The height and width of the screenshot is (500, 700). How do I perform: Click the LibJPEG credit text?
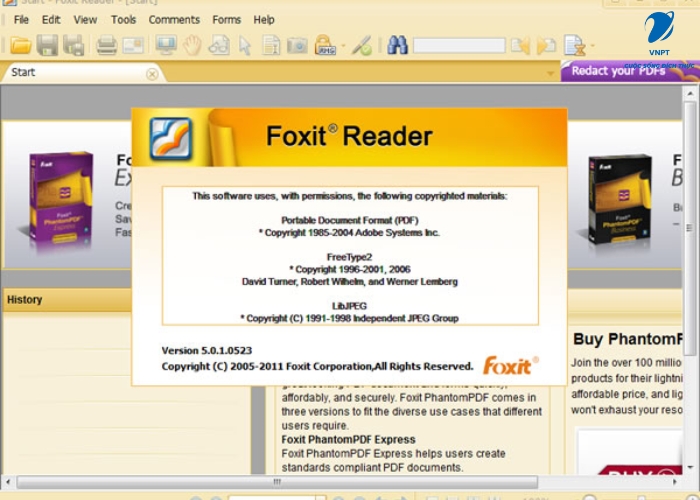click(349, 306)
